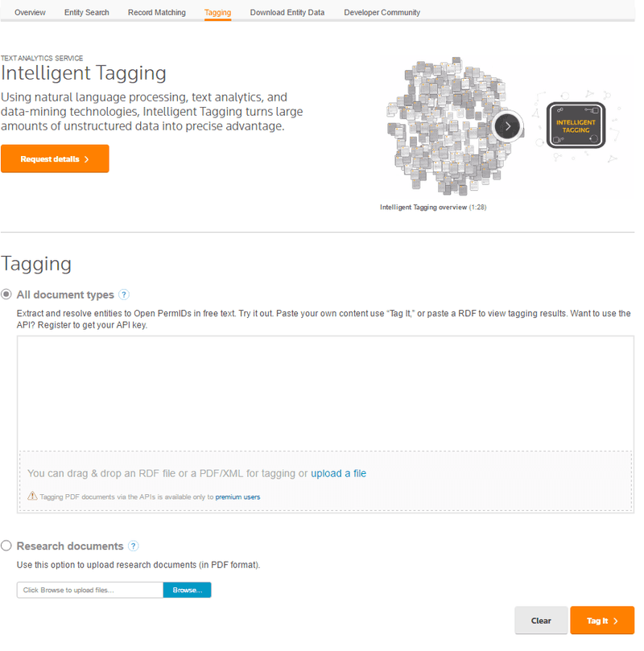Click Browse to pick research documents
The image size is (644, 651).
187,589
